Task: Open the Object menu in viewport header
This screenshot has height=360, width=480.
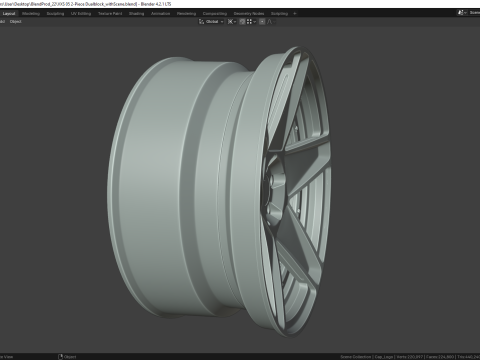Action: click(x=16, y=22)
